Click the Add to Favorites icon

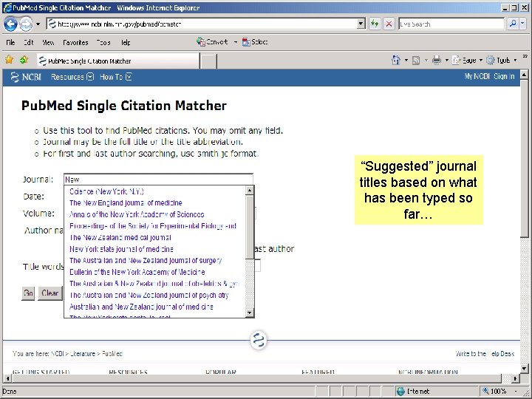[x=24, y=60]
